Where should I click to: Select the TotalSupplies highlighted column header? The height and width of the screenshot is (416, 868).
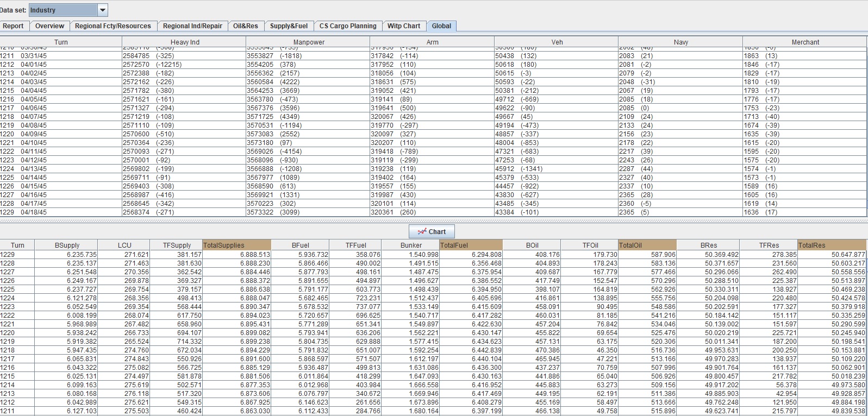point(236,245)
